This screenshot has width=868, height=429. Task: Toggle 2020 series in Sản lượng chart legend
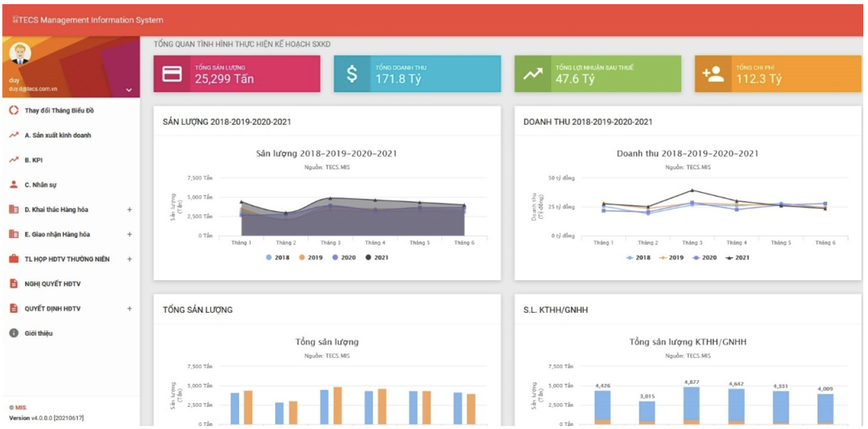pyautogui.click(x=344, y=258)
